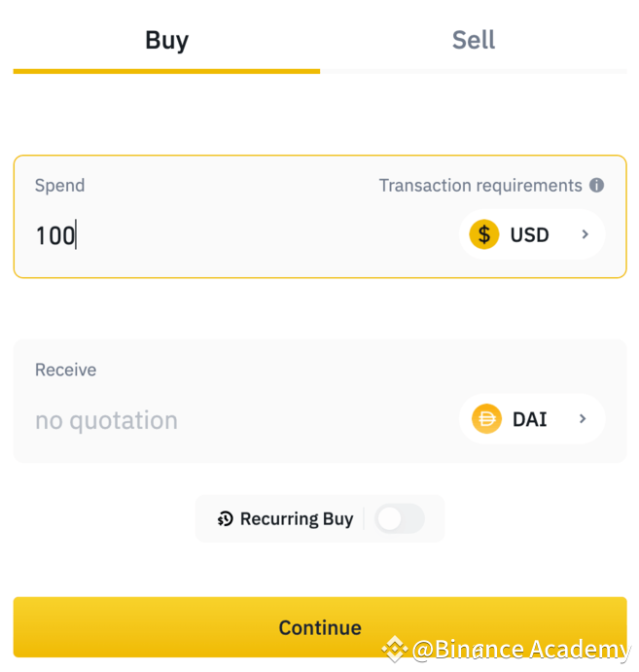Click the Recurring Buy clock icon
Viewport: 639px width, 672px height.
coord(226,519)
